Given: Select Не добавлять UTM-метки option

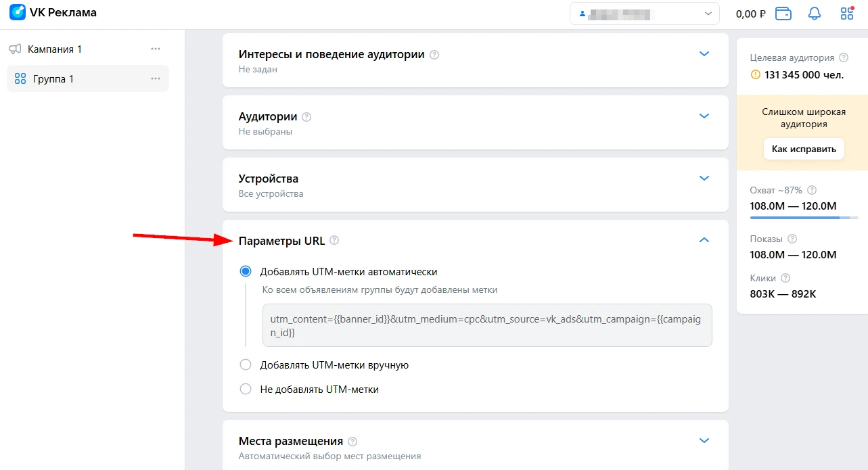Looking at the screenshot, I should pyautogui.click(x=246, y=390).
